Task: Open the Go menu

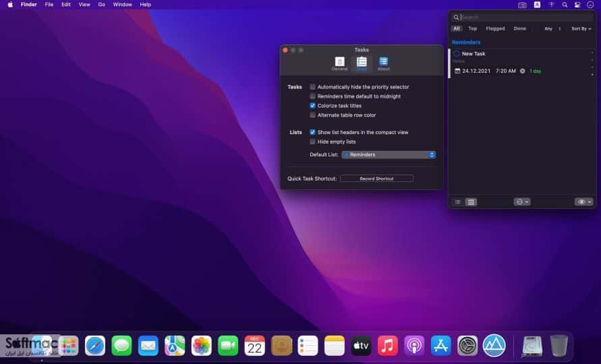Action: pyautogui.click(x=102, y=5)
